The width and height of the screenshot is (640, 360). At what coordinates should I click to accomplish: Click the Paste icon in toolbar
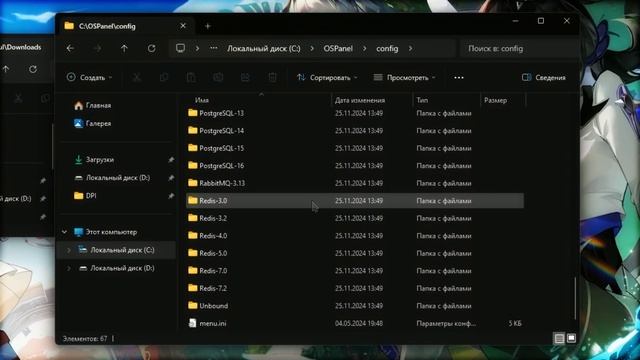click(x=191, y=78)
